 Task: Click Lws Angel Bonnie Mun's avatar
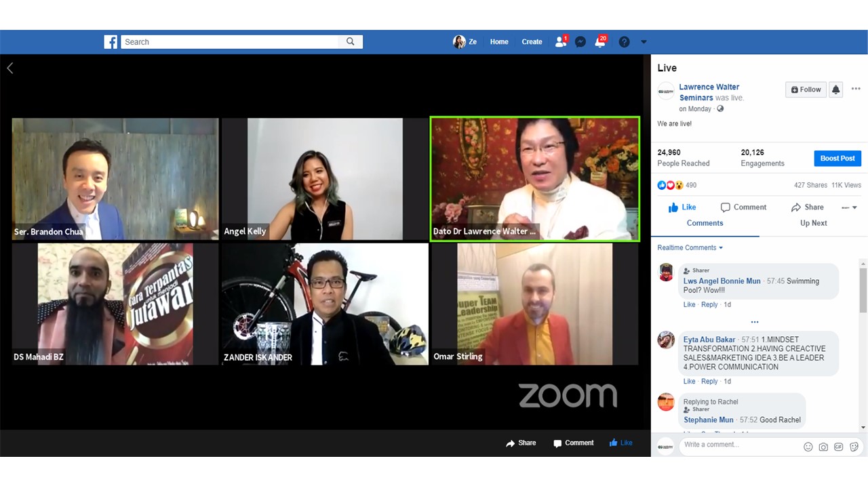[666, 272]
